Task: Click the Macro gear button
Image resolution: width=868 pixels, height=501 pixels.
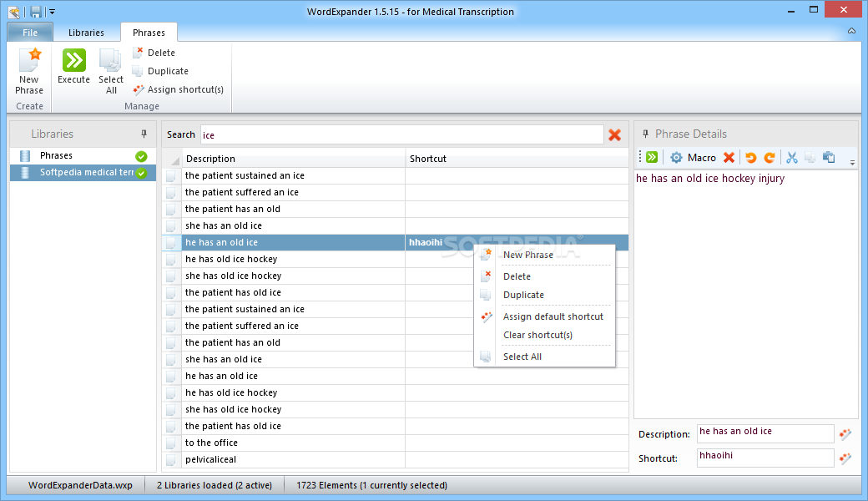Action: point(693,158)
